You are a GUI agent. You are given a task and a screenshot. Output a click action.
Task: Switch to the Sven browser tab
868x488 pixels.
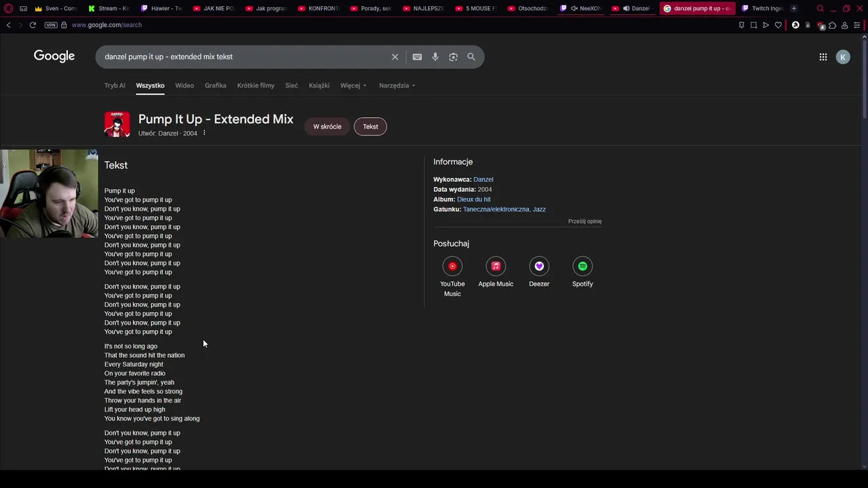[56, 9]
